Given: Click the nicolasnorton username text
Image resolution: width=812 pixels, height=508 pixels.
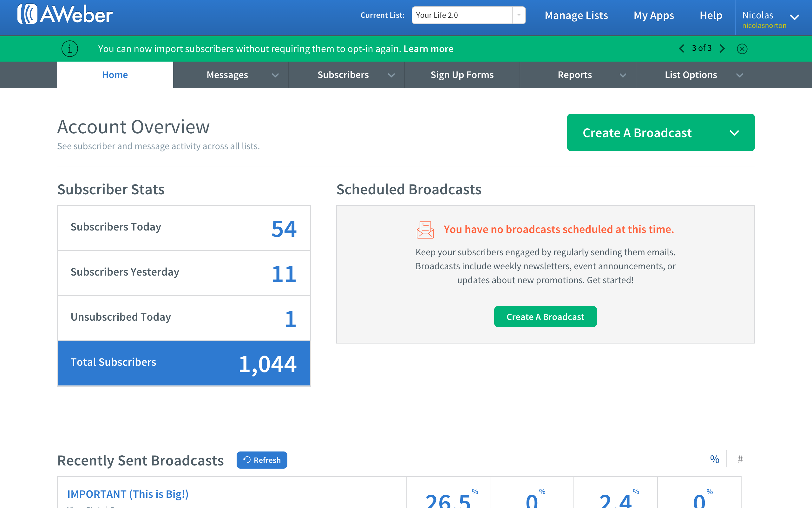Looking at the screenshot, I should (764, 25).
